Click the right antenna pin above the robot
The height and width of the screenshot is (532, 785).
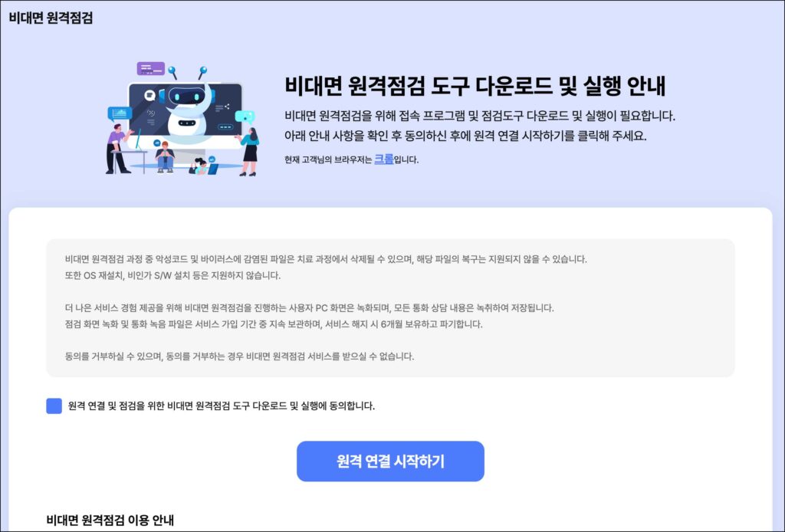coord(202,72)
